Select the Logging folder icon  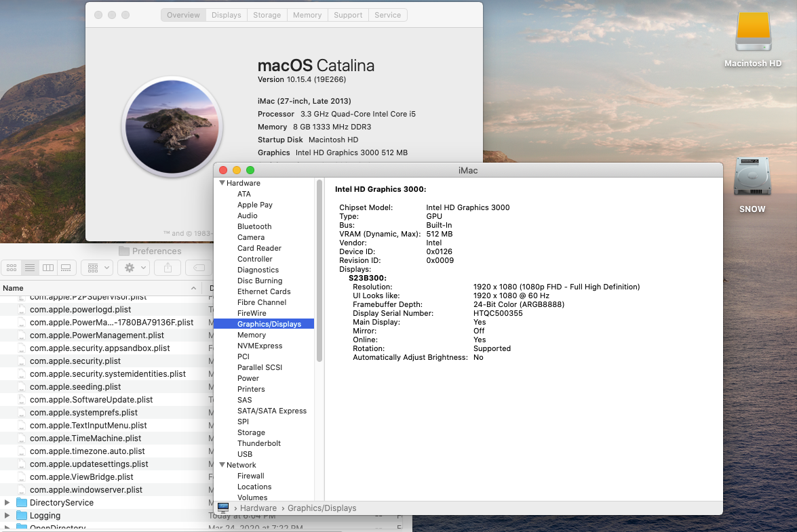click(x=21, y=515)
